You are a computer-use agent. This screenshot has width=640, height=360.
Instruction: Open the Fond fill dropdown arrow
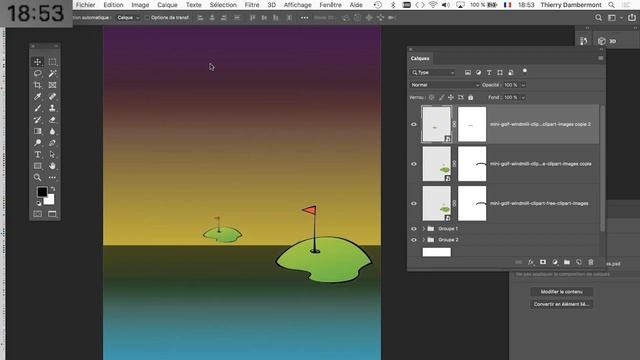tap(523, 98)
